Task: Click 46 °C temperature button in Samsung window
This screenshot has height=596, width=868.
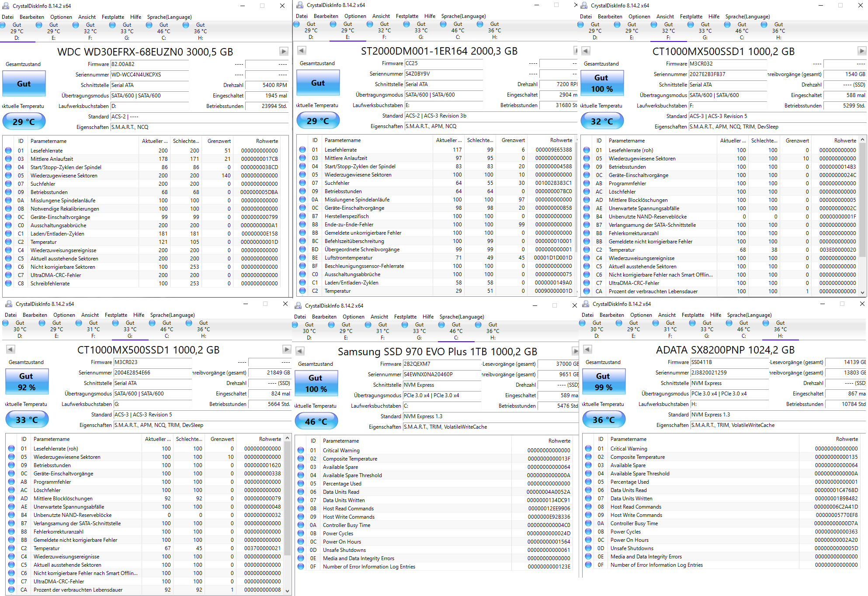Action: coord(316,422)
